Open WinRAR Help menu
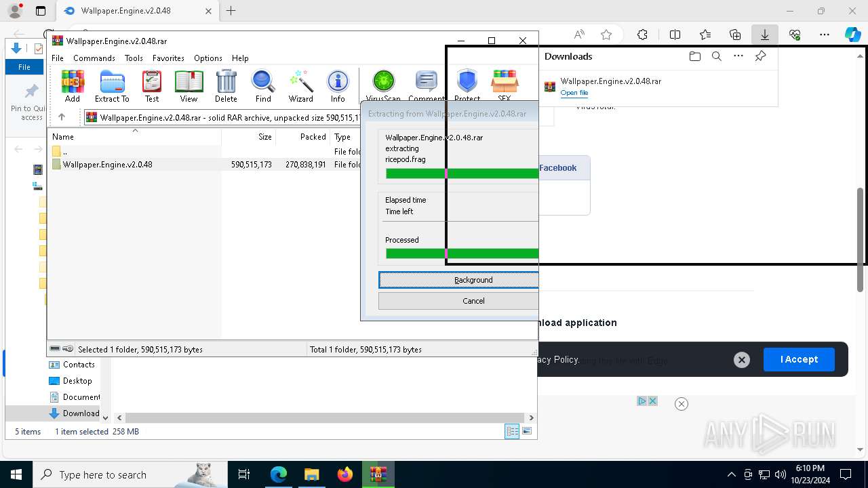Image resolution: width=868 pixels, height=488 pixels. pyautogui.click(x=240, y=58)
